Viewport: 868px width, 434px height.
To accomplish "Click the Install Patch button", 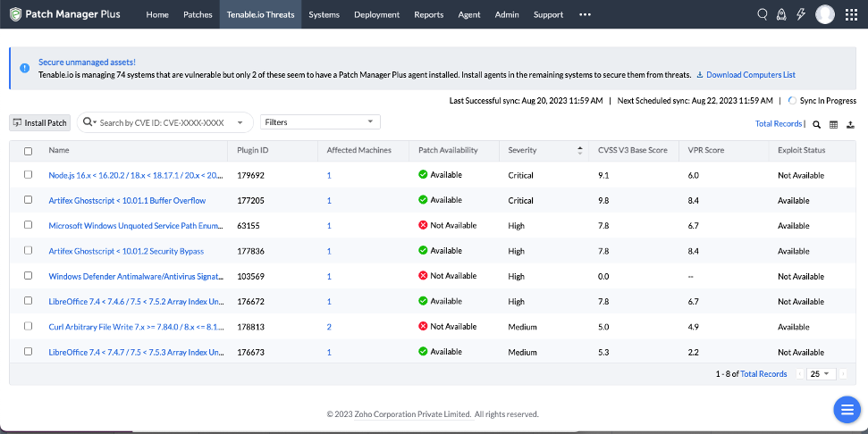I will (x=40, y=122).
